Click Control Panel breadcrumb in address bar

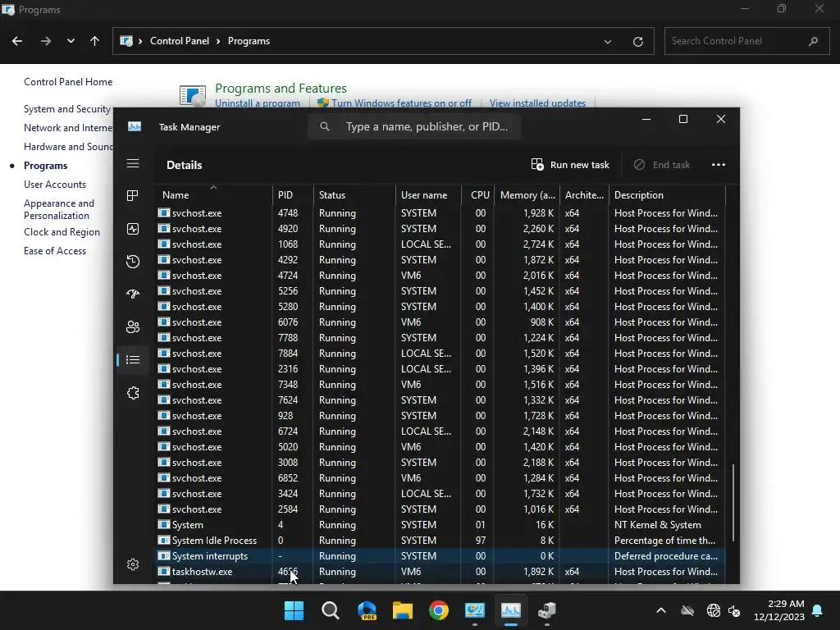(180, 41)
